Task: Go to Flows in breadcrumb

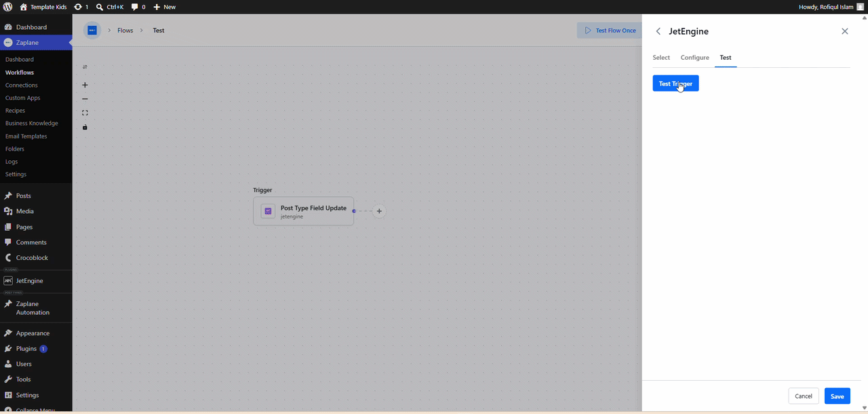Action: tap(125, 31)
